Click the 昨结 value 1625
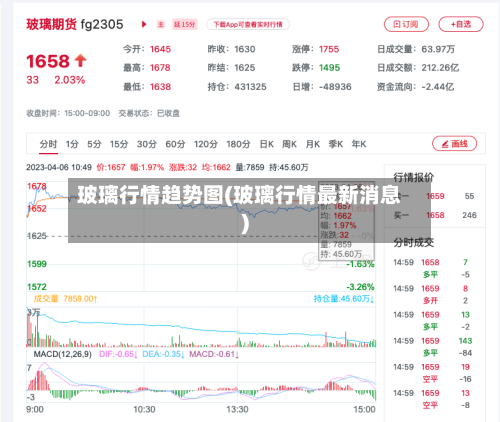500x422 pixels. tap(245, 68)
